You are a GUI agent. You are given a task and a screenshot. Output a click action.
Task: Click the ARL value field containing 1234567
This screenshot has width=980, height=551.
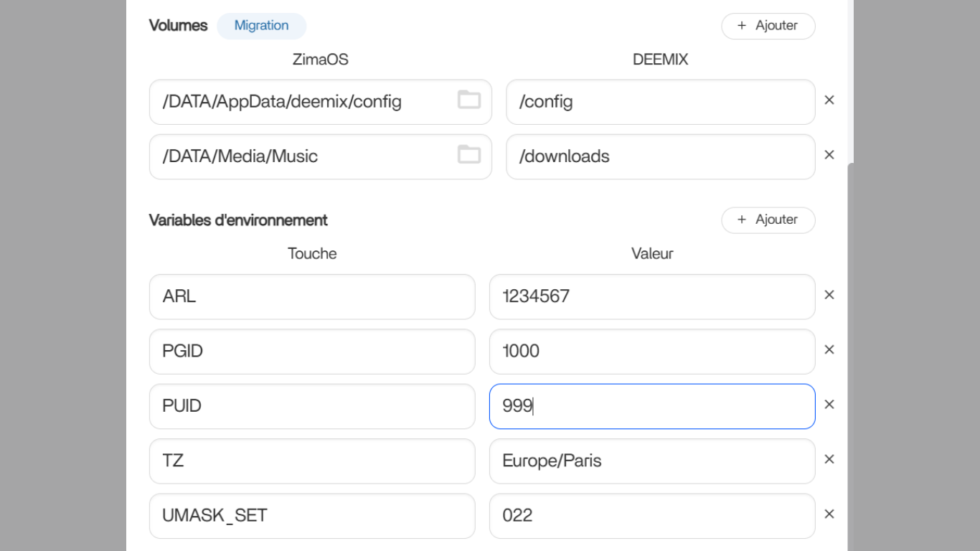pos(651,296)
